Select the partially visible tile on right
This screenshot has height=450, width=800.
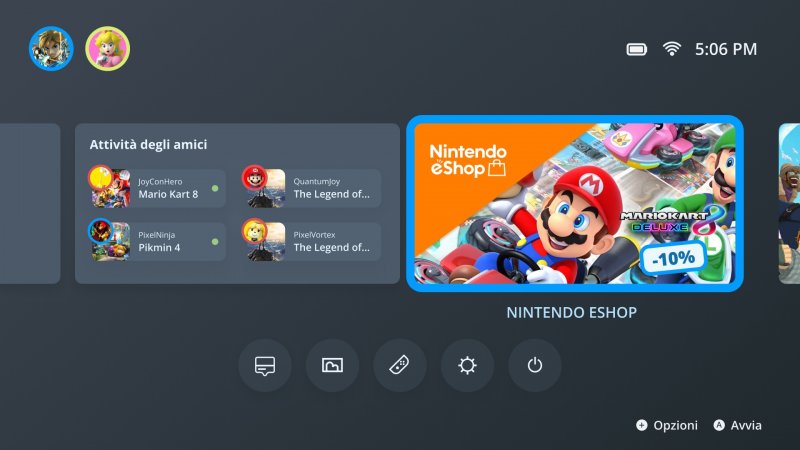tap(789, 204)
